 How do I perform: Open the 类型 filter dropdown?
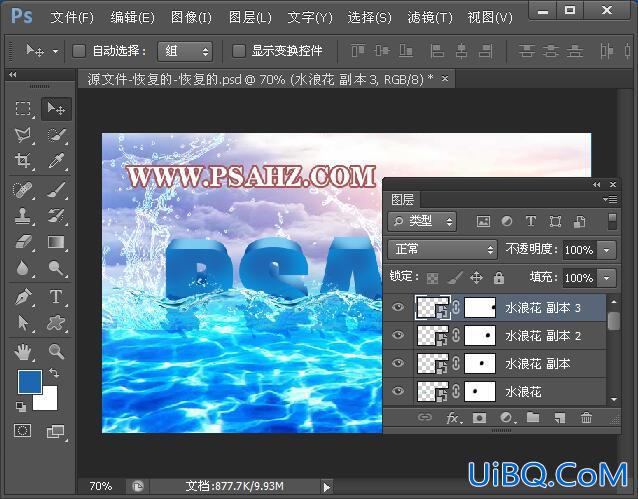tap(422, 221)
